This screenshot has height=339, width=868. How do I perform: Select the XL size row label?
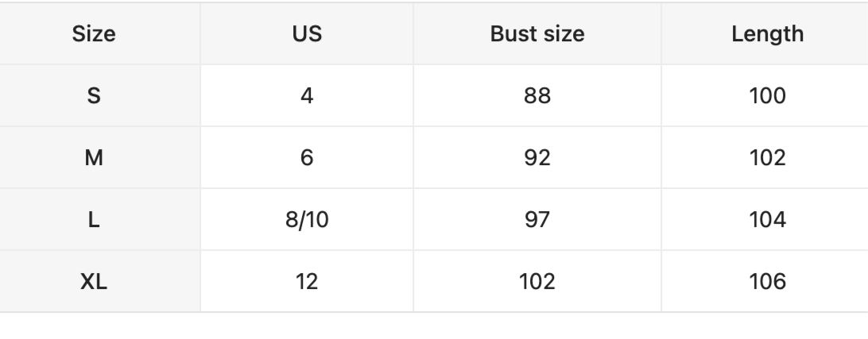tap(94, 281)
